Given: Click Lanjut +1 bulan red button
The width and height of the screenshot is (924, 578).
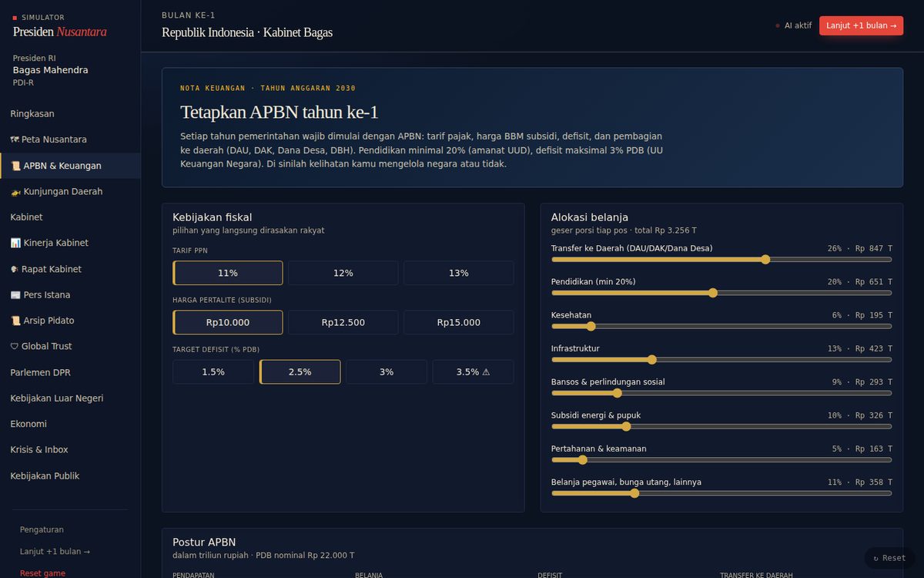Looking at the screenshot, I should click(x=861, y=25).
